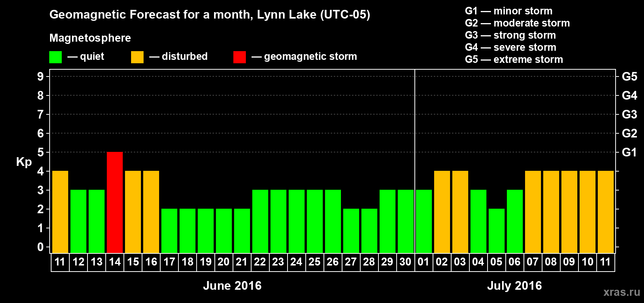
Task: Click the orange bar for July 03
Action: (x=460, y=212)
